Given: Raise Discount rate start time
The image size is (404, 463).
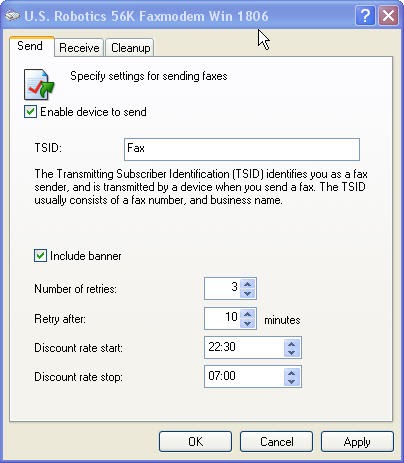Looking at the screenshot, I should click(292, 344).
